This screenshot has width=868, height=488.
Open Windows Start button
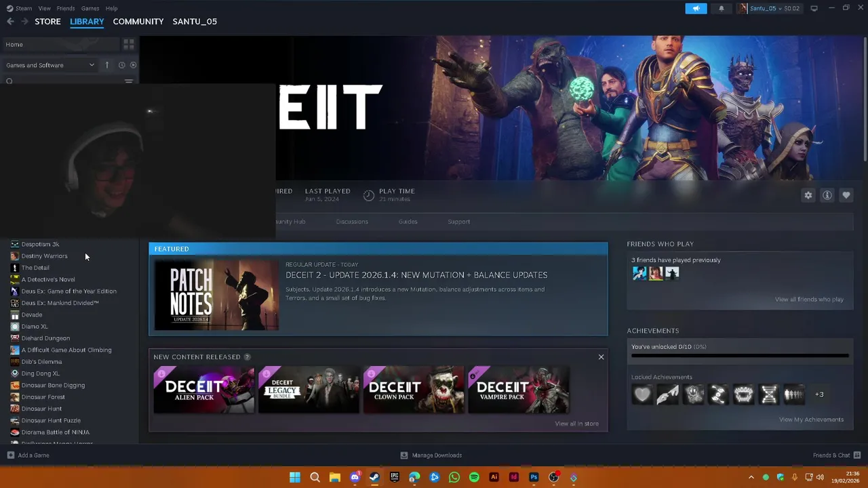tap(295, 477)
